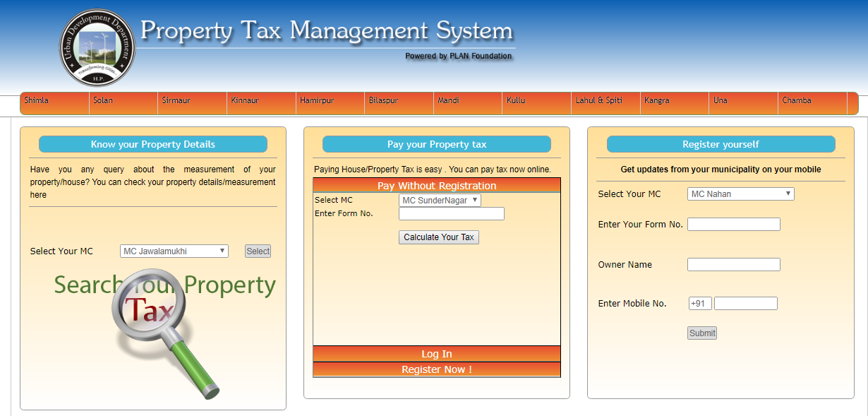The width and height of the screenshot is (868, 416).
Task: Open the Solan district tab
Action: point(123,103)
